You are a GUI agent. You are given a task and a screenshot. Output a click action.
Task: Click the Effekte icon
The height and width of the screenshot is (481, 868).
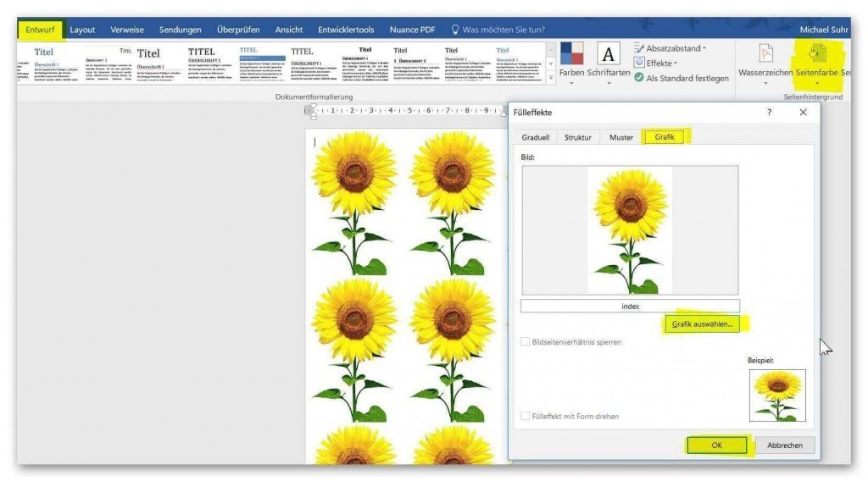pos(639,63)
